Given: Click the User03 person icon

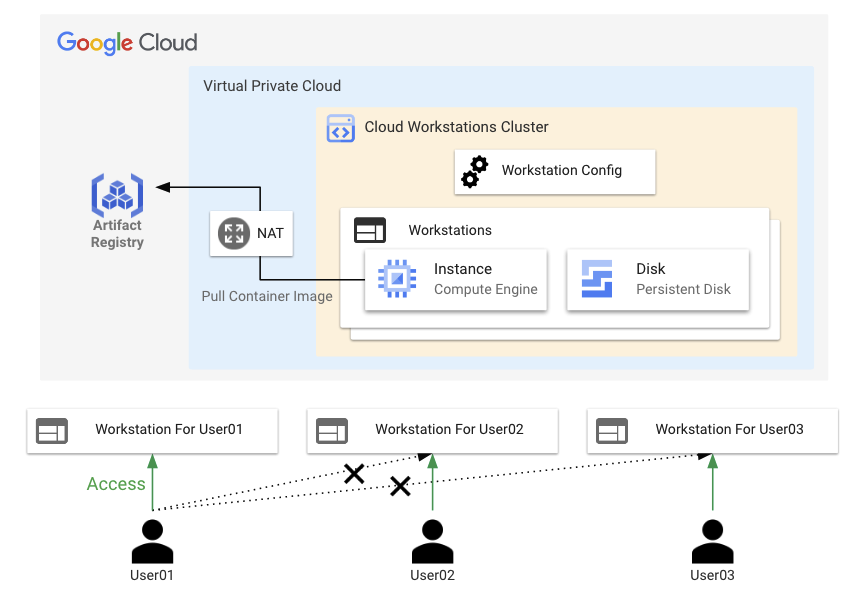Looking at the screenshot, I should (x=713, y=541).
